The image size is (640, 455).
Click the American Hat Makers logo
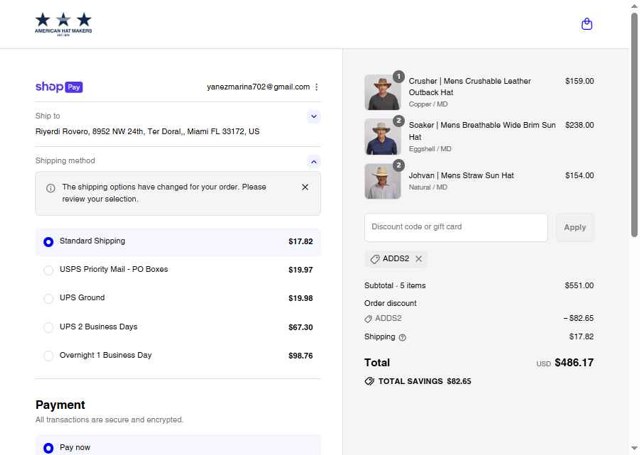click(x=63, y=24)
